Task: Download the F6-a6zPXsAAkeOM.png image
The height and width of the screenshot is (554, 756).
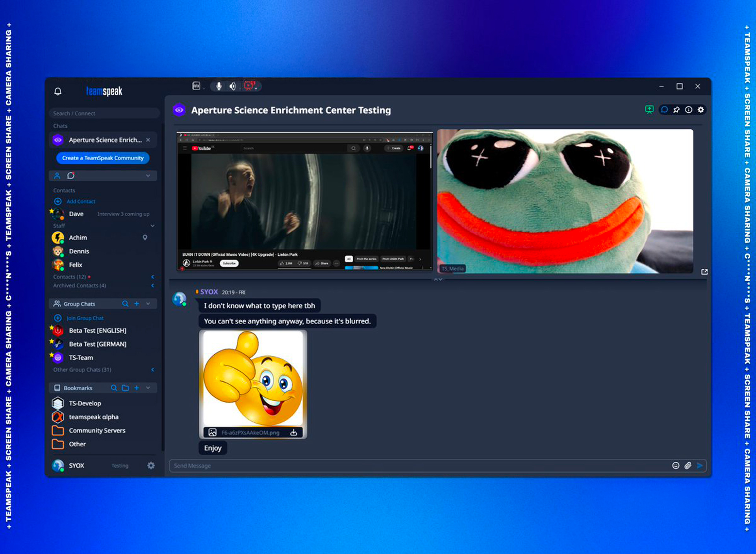Action: tap(294, 432)
